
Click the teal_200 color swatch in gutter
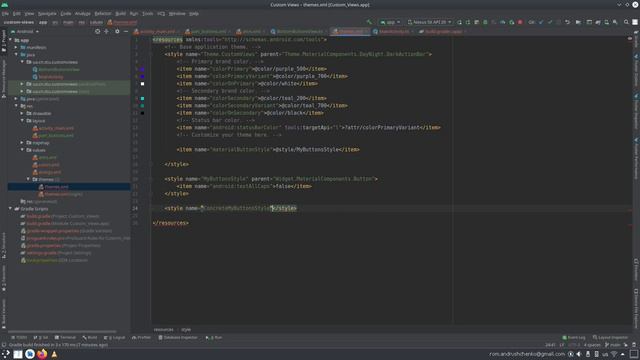[142, 98]
